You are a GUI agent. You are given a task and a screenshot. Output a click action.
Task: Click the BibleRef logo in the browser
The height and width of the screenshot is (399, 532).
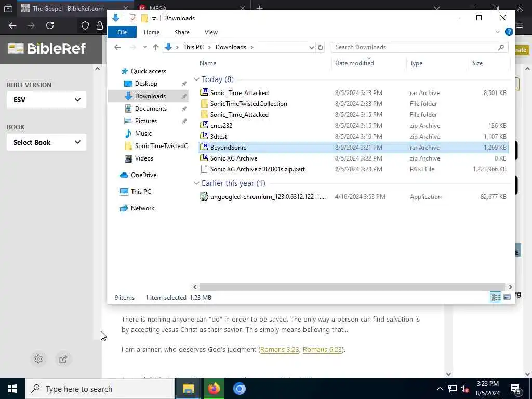tap(47, 48)
